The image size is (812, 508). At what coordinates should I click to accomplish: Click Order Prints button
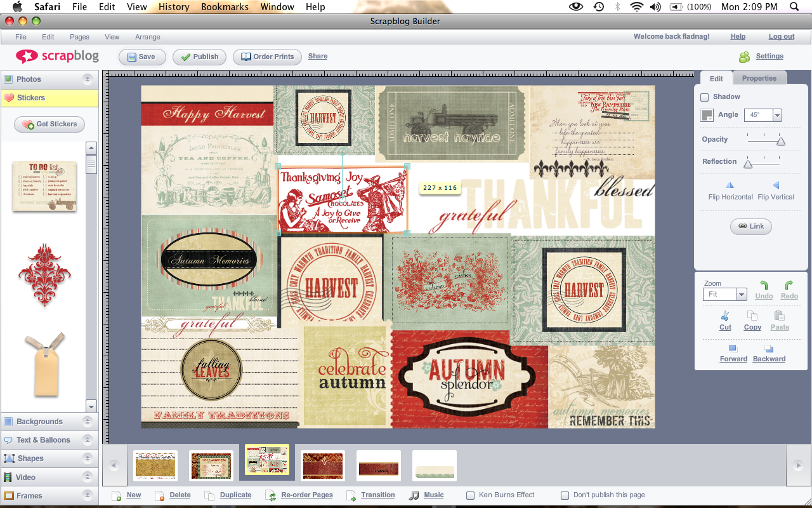click(x=267, y=57)
